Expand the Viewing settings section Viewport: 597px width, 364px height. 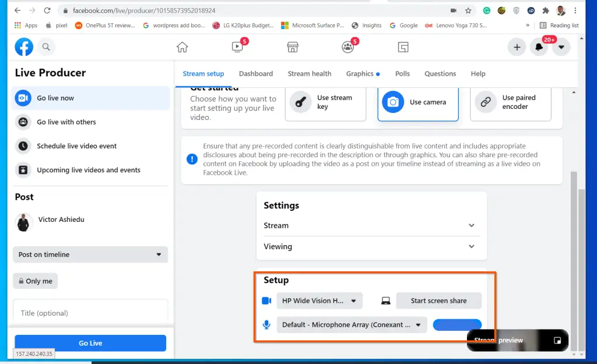(x=371, y=246)
